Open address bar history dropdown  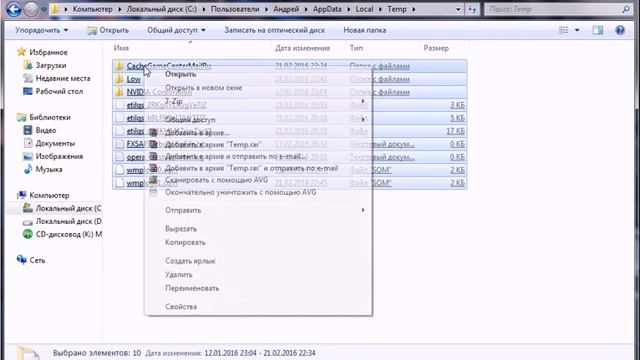(458, 9)
